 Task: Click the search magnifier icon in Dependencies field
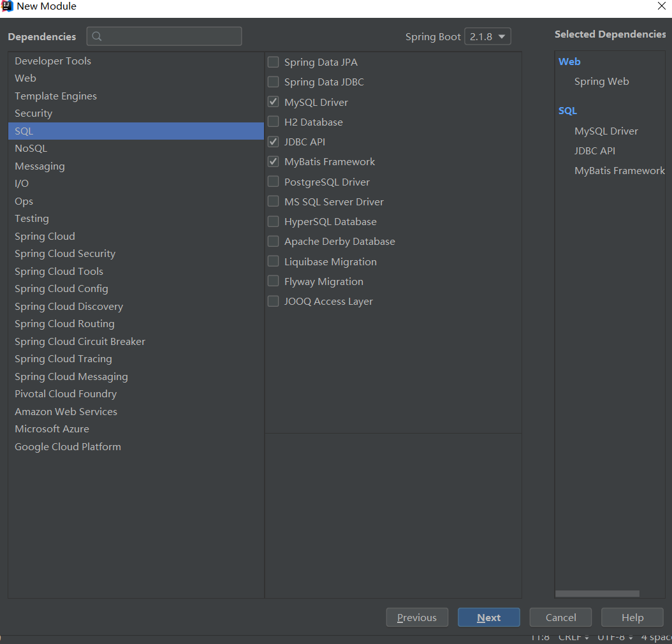coord(97,36)
